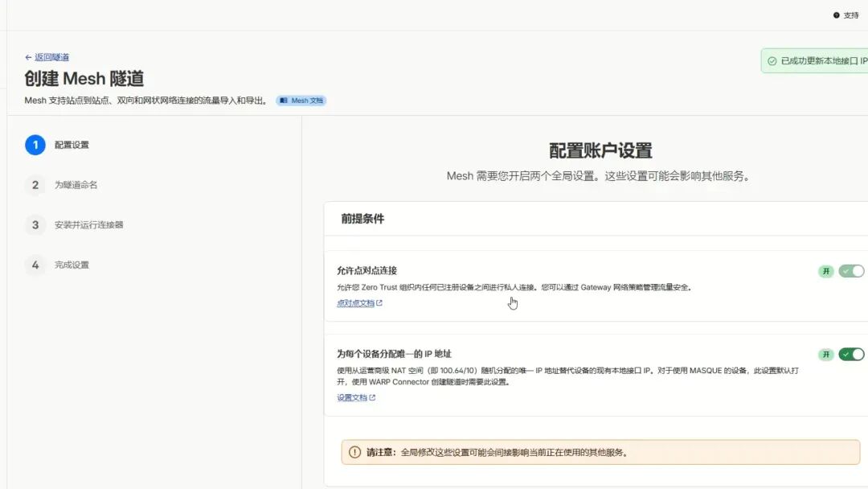Click the book icon in Mesh 文档 badge
Viewport: 868px width, 489px height.
[284, 101]
